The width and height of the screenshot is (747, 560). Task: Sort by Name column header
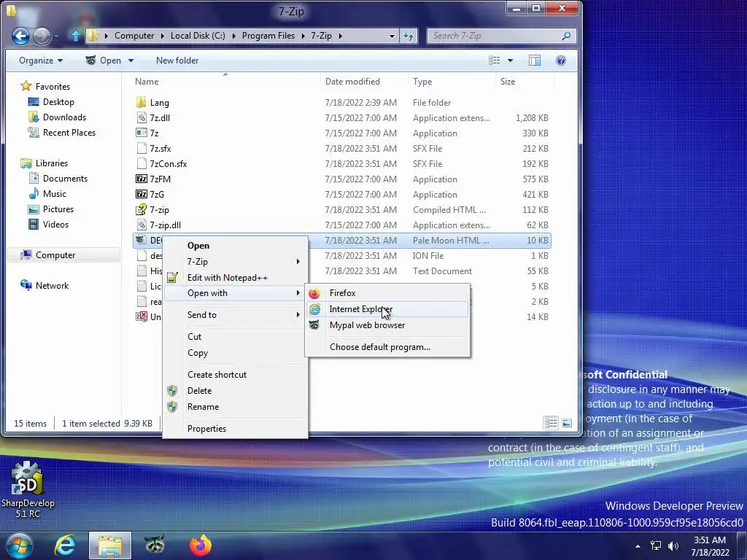pos(225,82)
